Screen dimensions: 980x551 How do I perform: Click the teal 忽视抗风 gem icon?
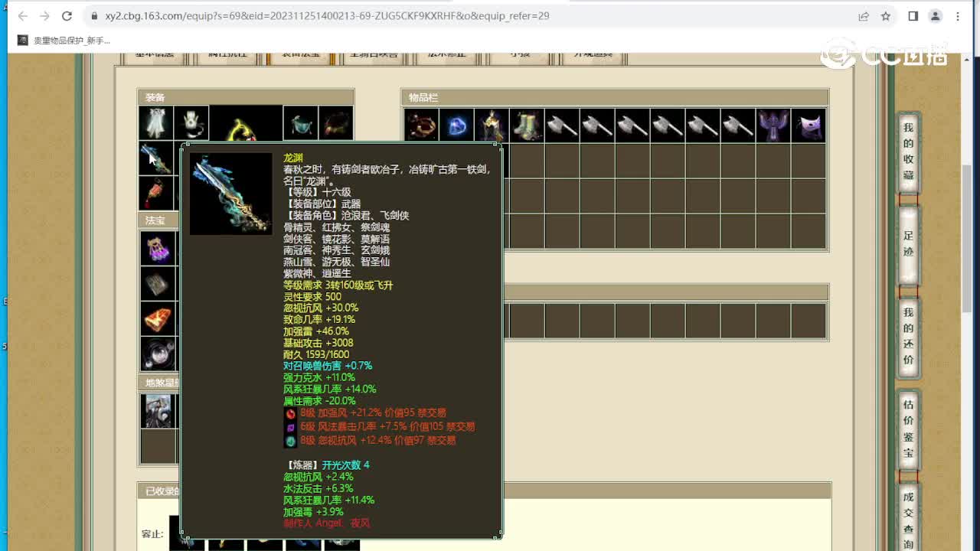[x=290, y=441]
